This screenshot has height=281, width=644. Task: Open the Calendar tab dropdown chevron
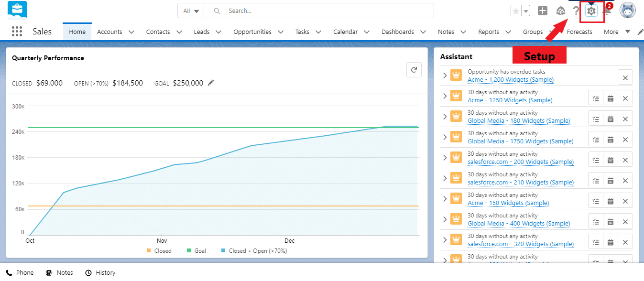pos(367,32)
